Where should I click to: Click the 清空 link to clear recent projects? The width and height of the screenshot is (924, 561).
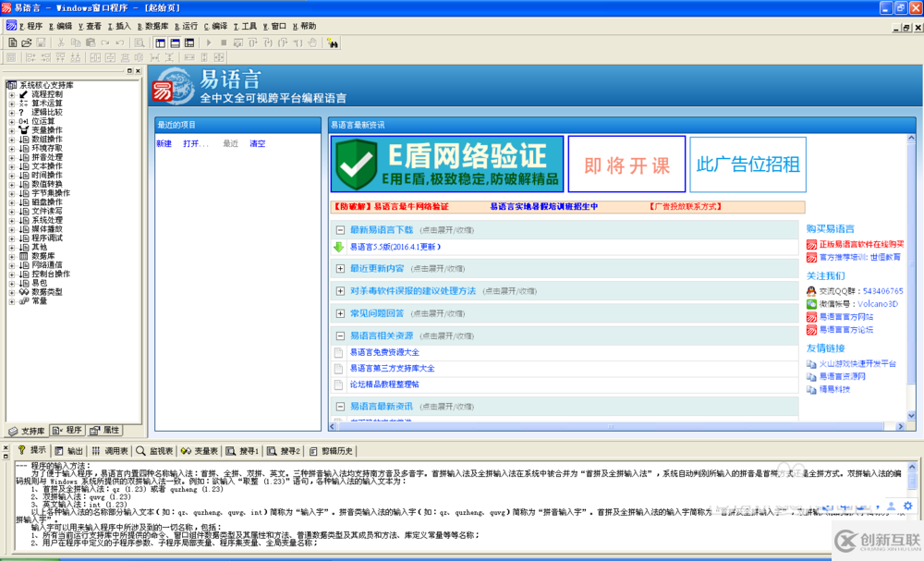258,144
